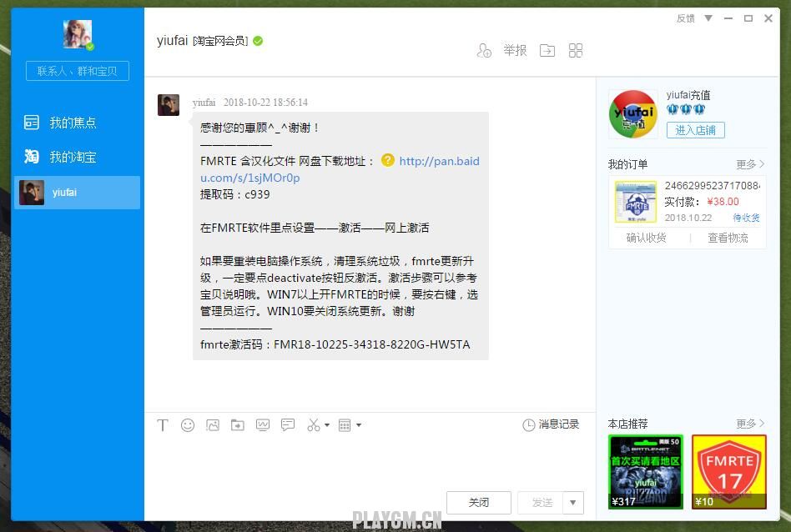Click the 反馈 feedback link
791x532 pixels.
(686, 18)
